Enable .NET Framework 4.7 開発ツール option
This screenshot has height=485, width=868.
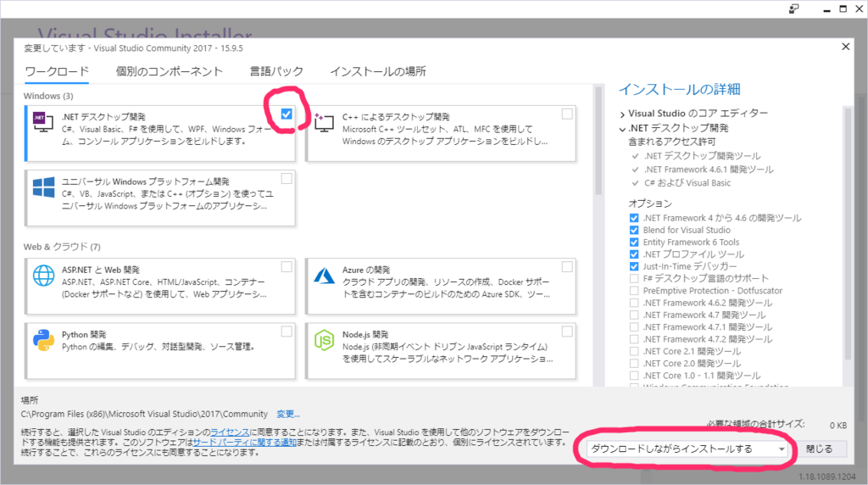(x=634, y=315)
